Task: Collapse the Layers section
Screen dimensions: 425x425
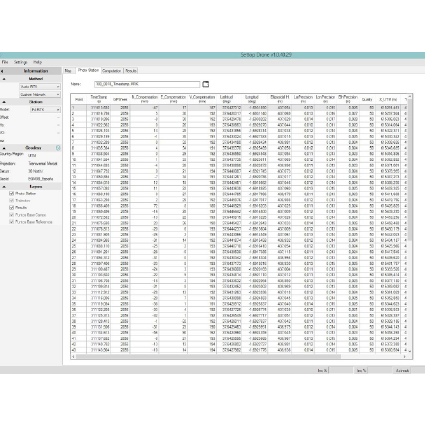Action: [4, 187]
